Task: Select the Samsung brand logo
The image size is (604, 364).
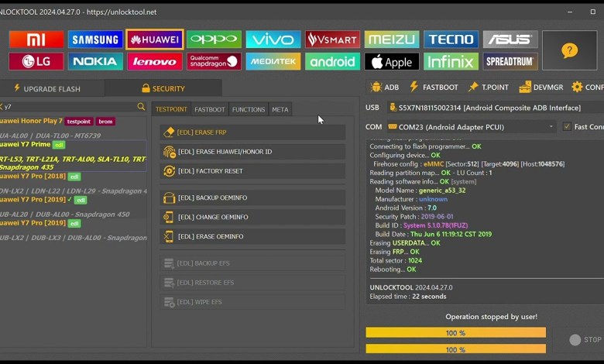Action: click(95, 39)
